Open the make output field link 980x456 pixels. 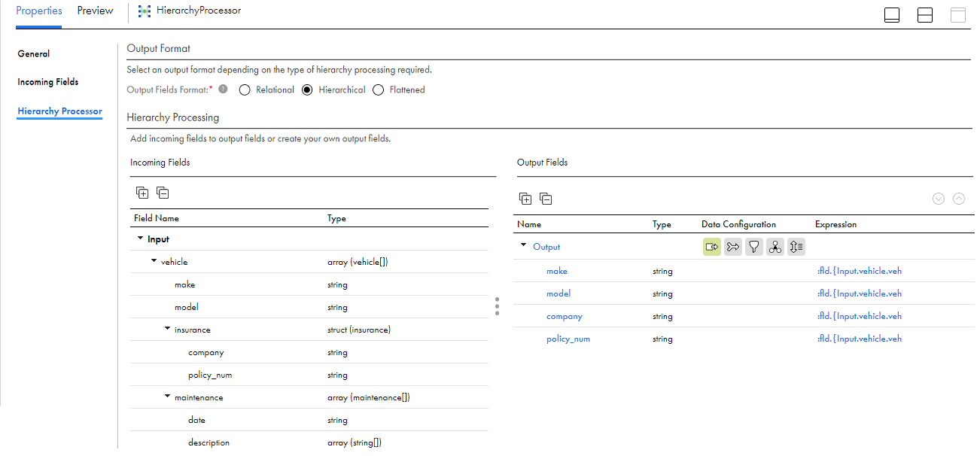pyautogui.click(x=557, y=271)
